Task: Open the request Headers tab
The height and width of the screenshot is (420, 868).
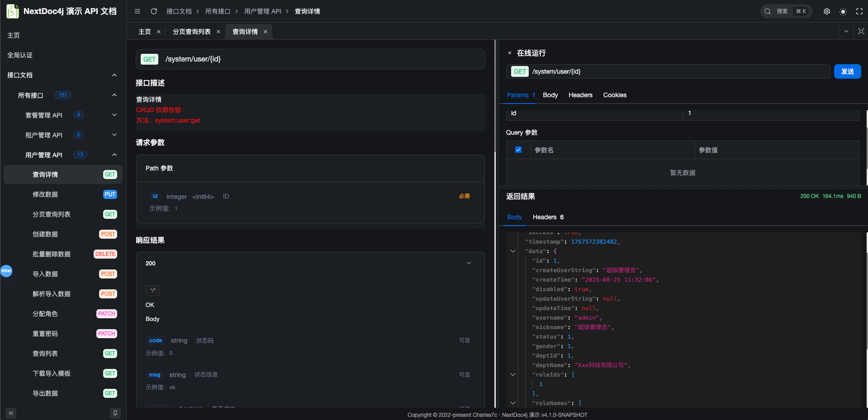Action: click(580, 95)
